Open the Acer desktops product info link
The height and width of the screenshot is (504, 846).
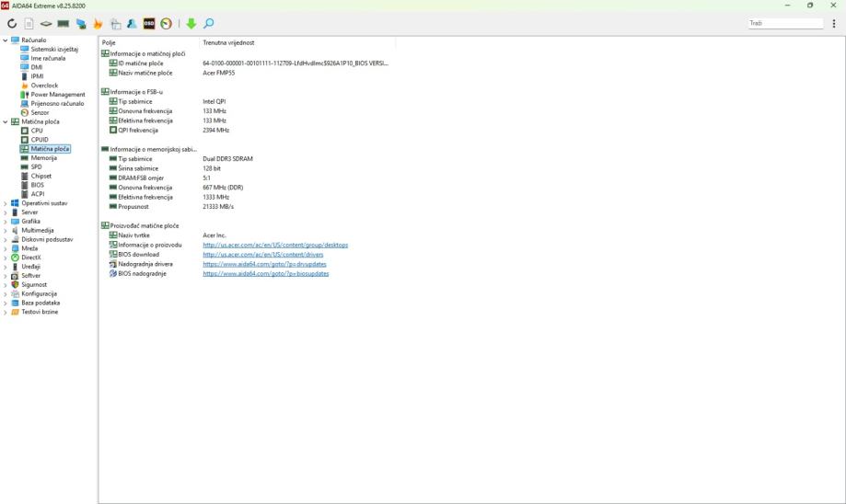[x=275, y=246]
